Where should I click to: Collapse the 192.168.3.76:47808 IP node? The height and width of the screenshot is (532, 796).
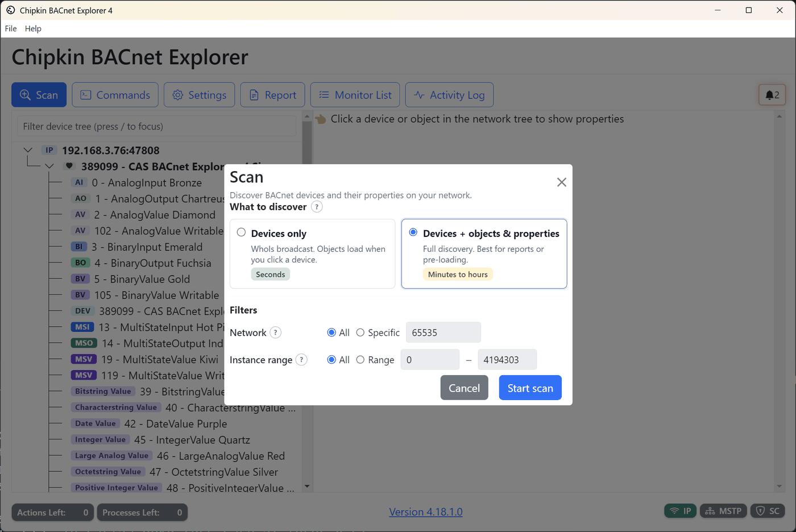point(28,150)
